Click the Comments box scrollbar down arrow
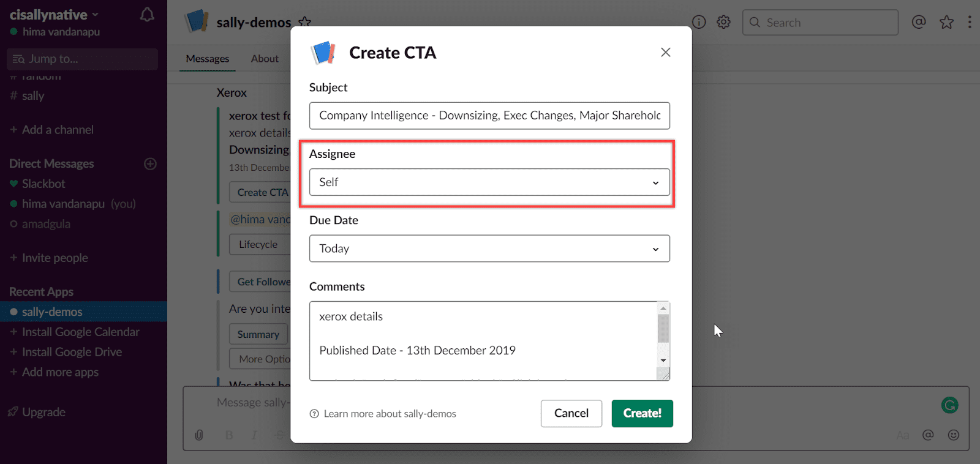980x464 pixels. 663,361
